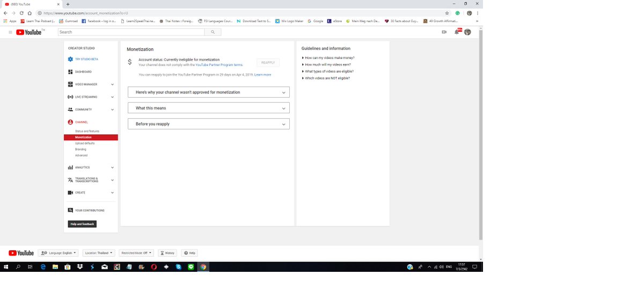The width and height of the screenshot is (644, 296).
Task: Expand 'How much will my videos earn?'
Action: tap(327, 64)
